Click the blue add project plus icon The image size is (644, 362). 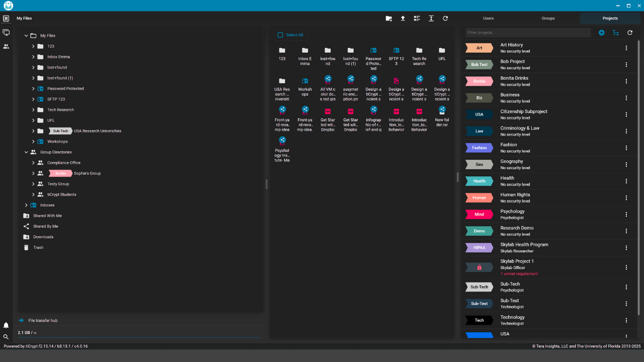click(x=602, y=33)
